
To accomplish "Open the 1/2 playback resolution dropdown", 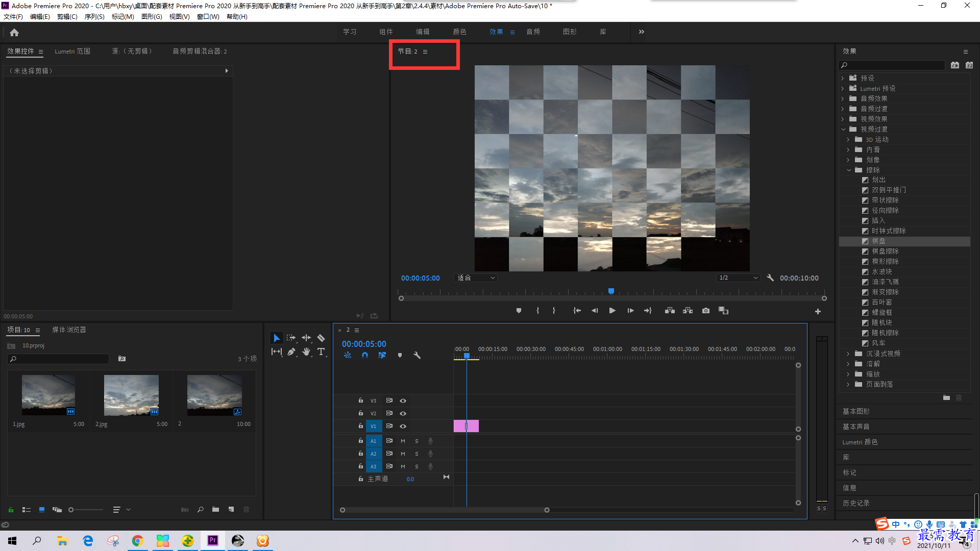I will coord(738,278).
